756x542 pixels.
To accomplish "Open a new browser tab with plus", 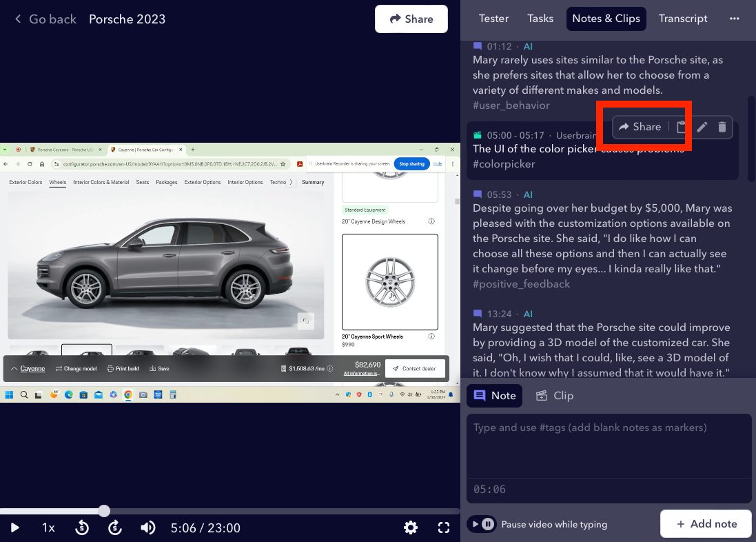I will click(x=192, y=150).
